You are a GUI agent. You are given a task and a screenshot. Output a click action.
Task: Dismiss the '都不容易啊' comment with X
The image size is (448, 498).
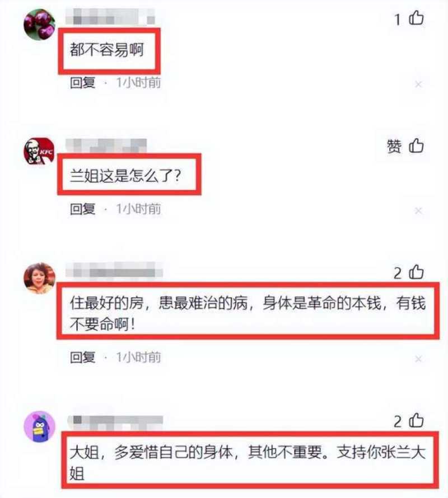point(418,84)
